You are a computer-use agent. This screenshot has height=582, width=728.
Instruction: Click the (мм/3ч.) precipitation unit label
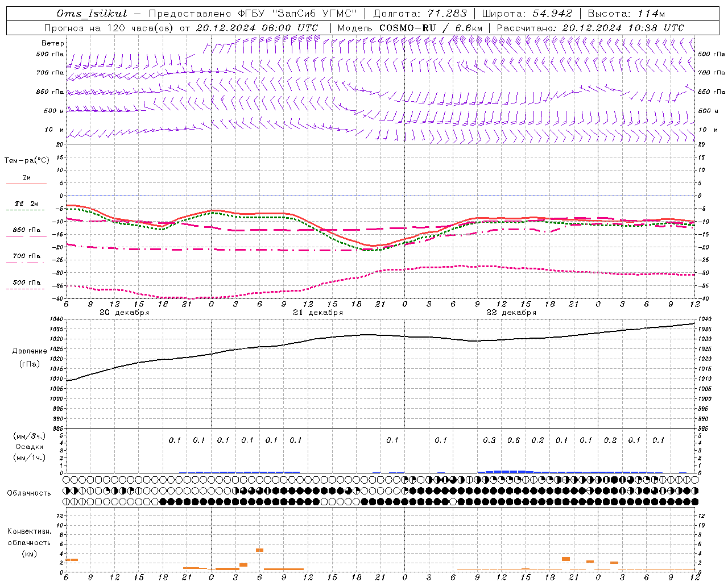tap(29, 436)
